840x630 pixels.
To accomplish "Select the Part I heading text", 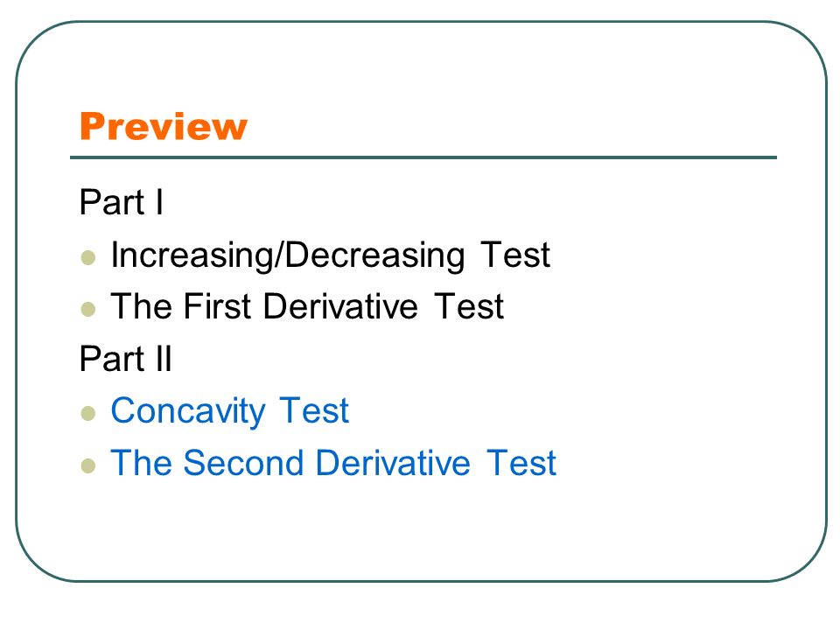I will pyautogui.click(x=121, y=202).
